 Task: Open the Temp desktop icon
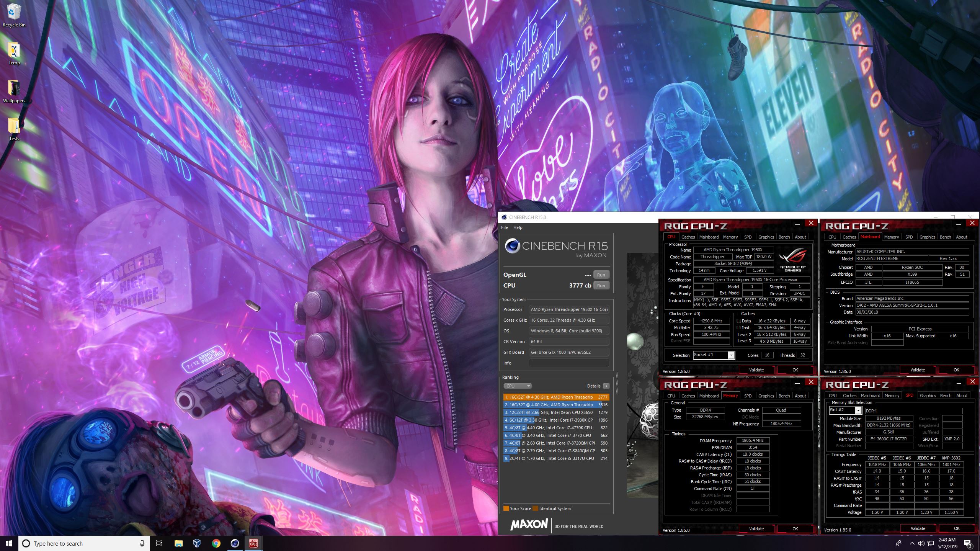pos(14,53)
